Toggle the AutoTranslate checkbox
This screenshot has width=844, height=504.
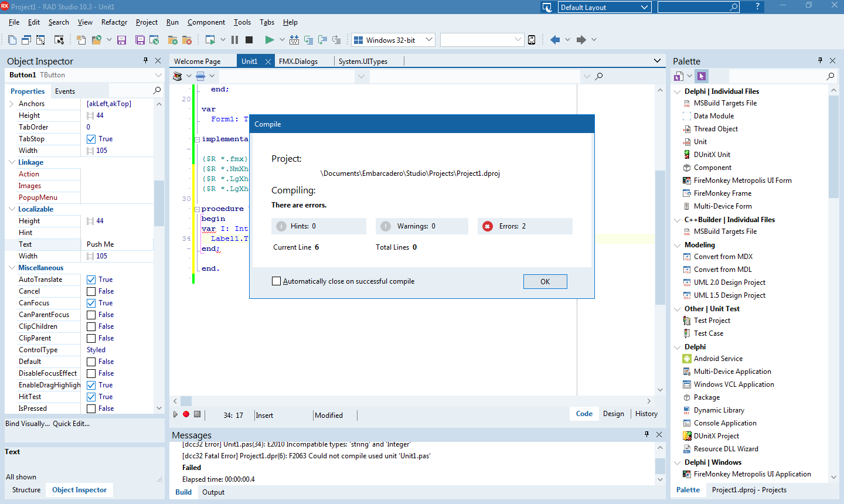click(91, 280)
